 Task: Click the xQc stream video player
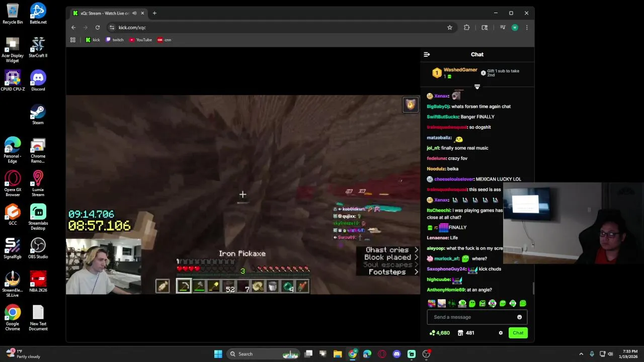pos(243,195)
